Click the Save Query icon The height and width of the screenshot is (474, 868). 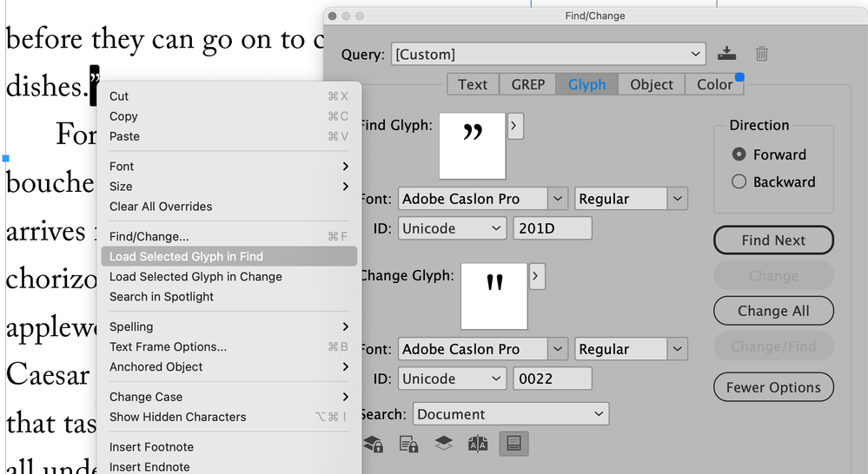click(x=727, y=54)
